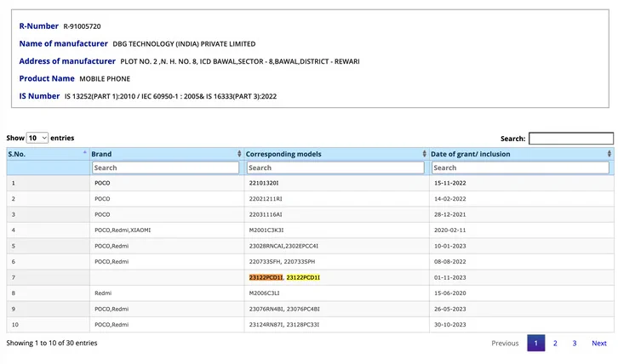This screenshot has height=364, width=618.
Task: Select row with model M2006C3LI
Action: pyautogui.click(x=310, y=293)
